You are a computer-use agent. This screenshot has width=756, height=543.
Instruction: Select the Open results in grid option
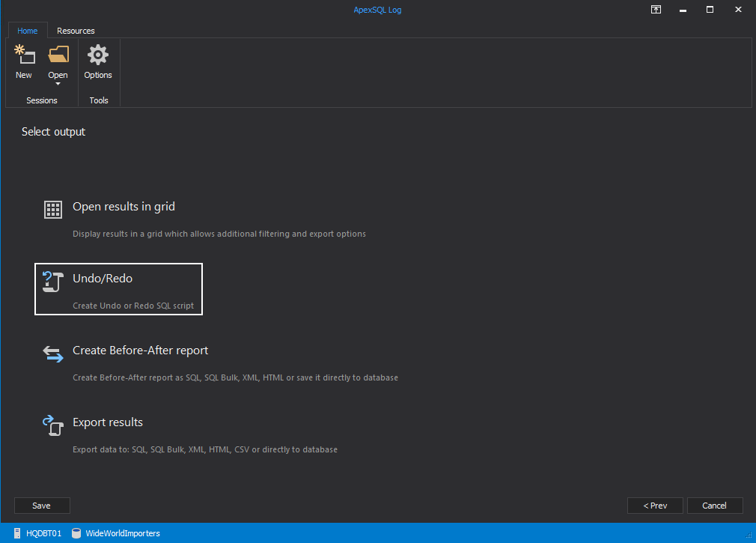pos(124,207)
